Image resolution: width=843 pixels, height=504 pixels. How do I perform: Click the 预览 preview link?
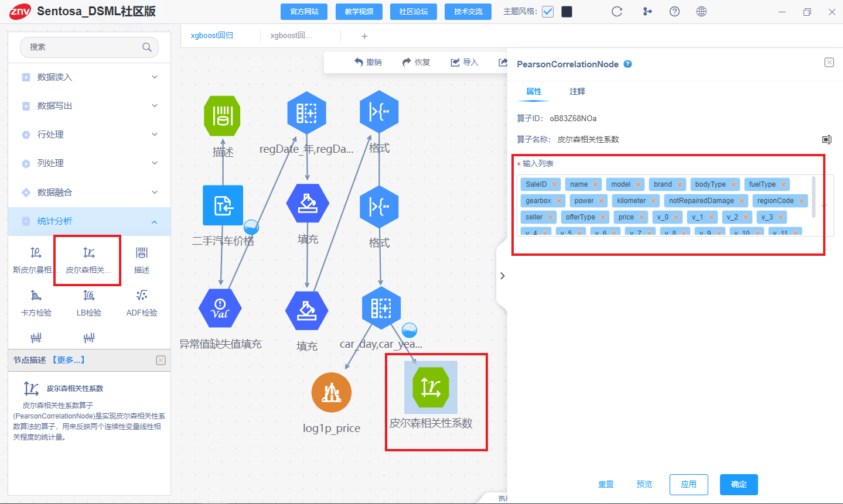[x=644, y=485]
